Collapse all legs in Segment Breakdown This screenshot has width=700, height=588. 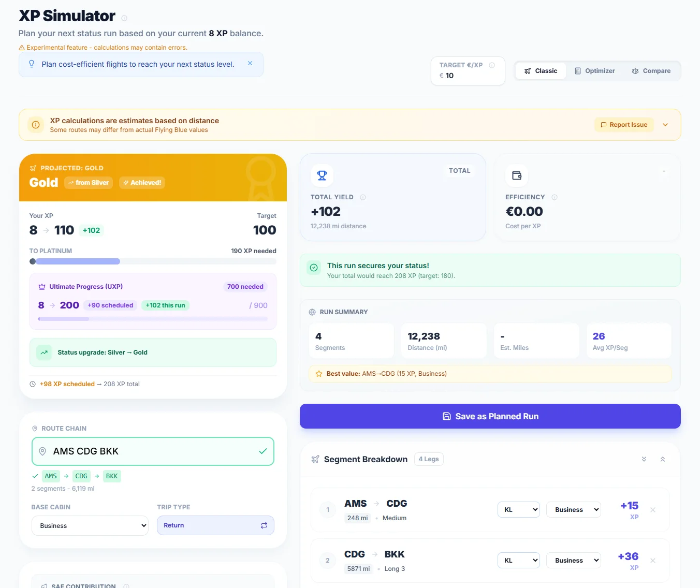point(663,459)
